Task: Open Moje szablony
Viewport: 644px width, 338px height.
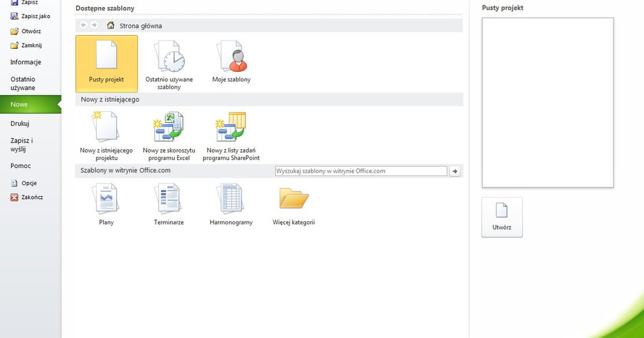Action: (231, 59)
